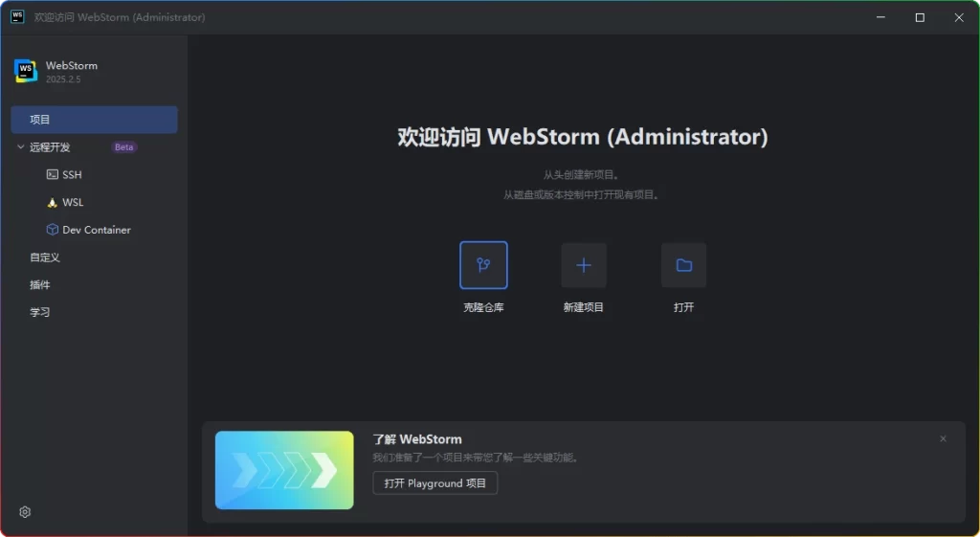Click the 远程开发 label
The image size is (980, 537).
pos(50,146)
